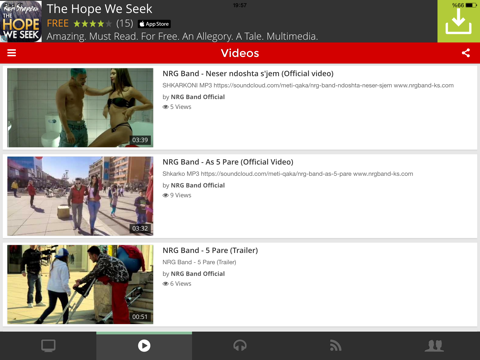The width and height of the screenshot is (480, 360).
Task: Open title NRG Band - Neser ndoshta s'jem (Official video)
Action: pos(248,74)
